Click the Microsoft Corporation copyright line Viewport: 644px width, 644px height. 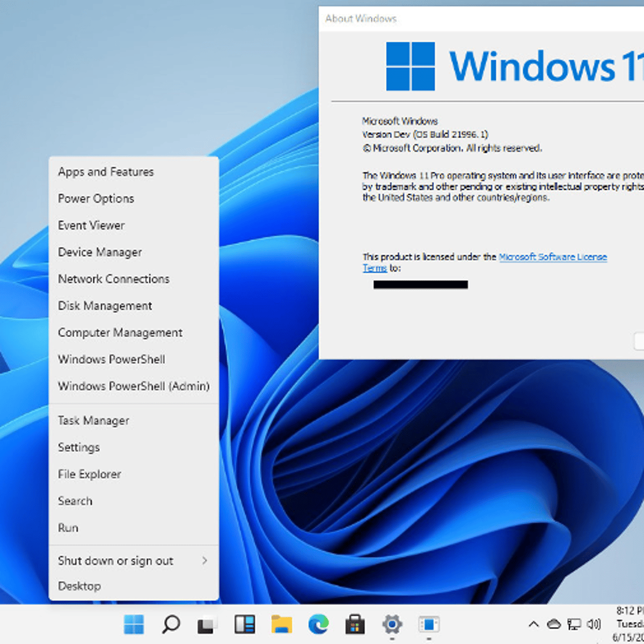pos(452,148)
